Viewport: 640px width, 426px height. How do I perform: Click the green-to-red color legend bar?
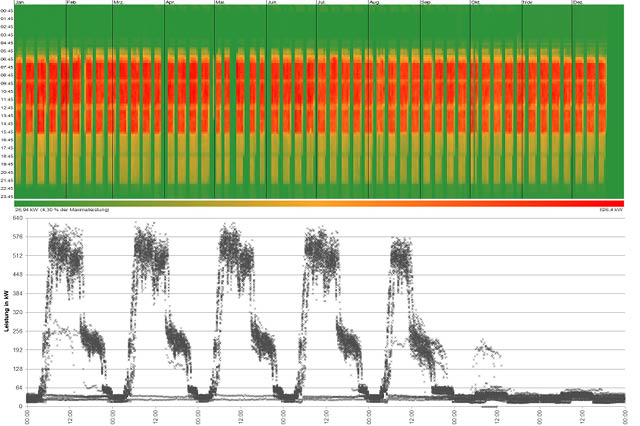point(320,203)
